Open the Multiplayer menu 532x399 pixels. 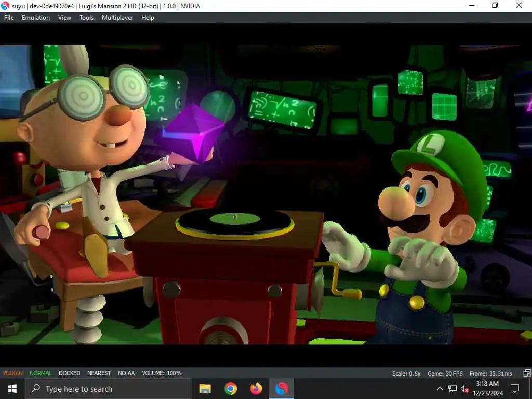[x=117, y=18]
